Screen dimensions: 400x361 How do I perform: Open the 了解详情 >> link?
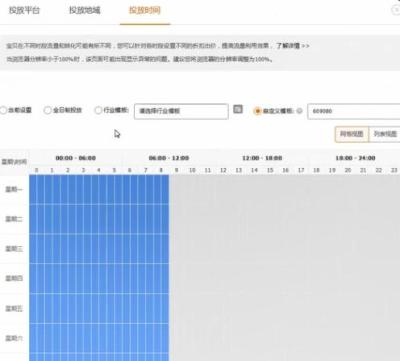click(293, 46)
